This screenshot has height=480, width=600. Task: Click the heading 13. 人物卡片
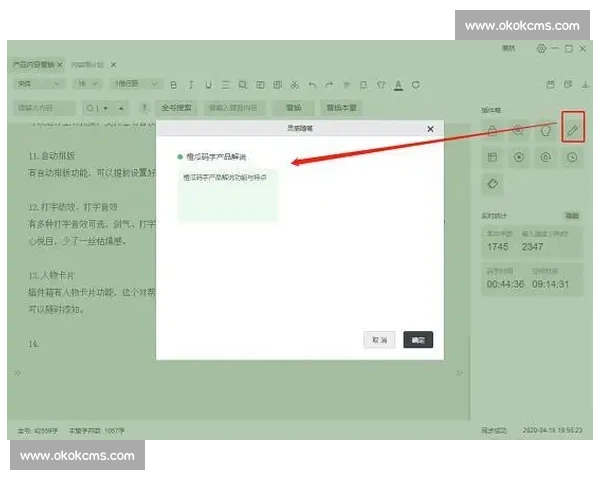coord(51,275)
